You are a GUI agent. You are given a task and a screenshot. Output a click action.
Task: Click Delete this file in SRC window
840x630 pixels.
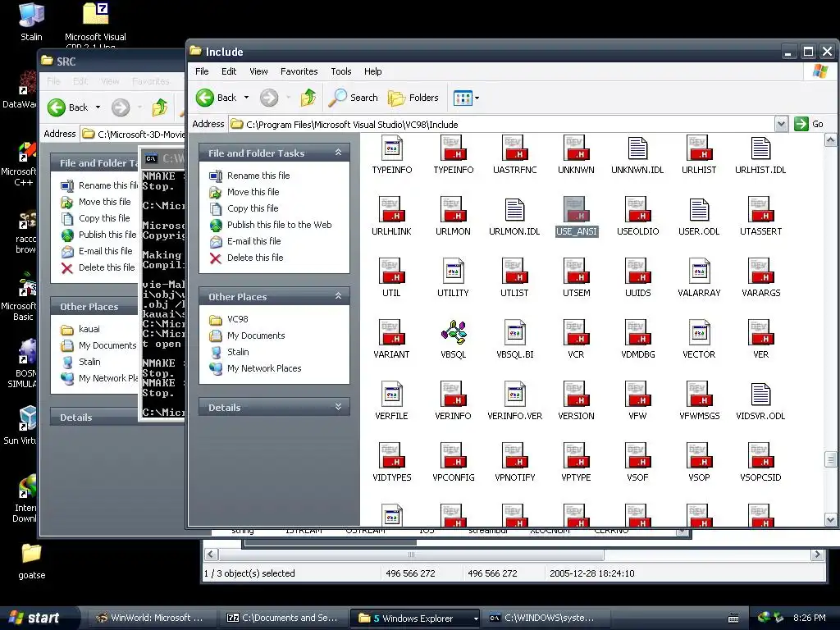pos(107,267)
